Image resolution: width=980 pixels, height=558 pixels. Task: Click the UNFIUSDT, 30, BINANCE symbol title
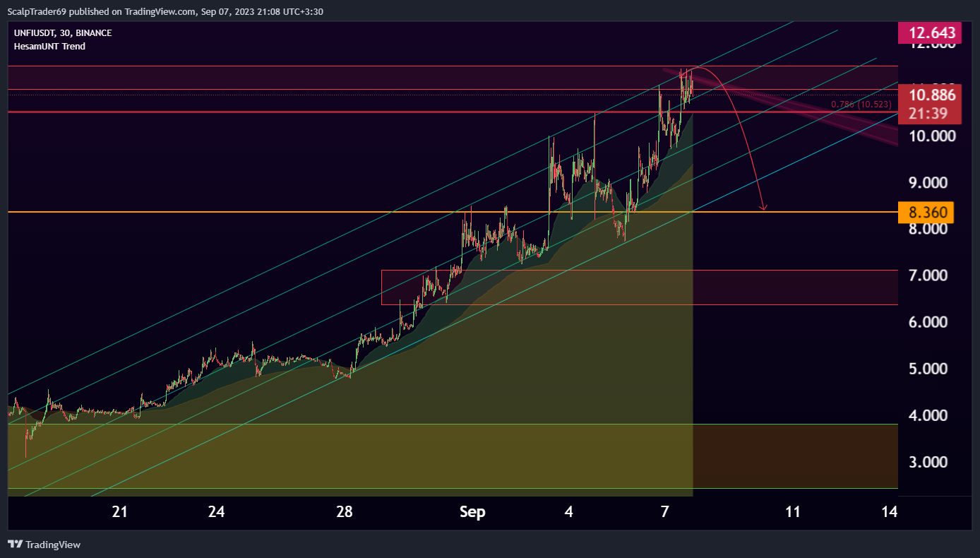point(63,33)
